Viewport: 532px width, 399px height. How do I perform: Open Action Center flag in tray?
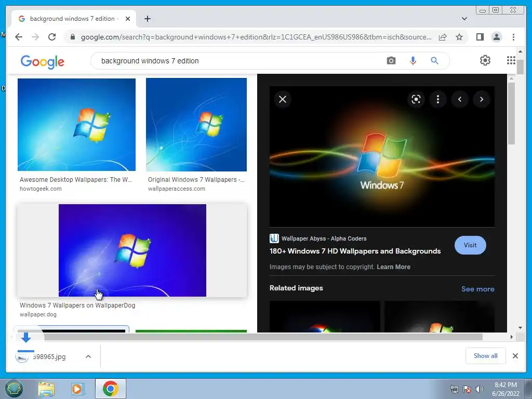point(467,389)
